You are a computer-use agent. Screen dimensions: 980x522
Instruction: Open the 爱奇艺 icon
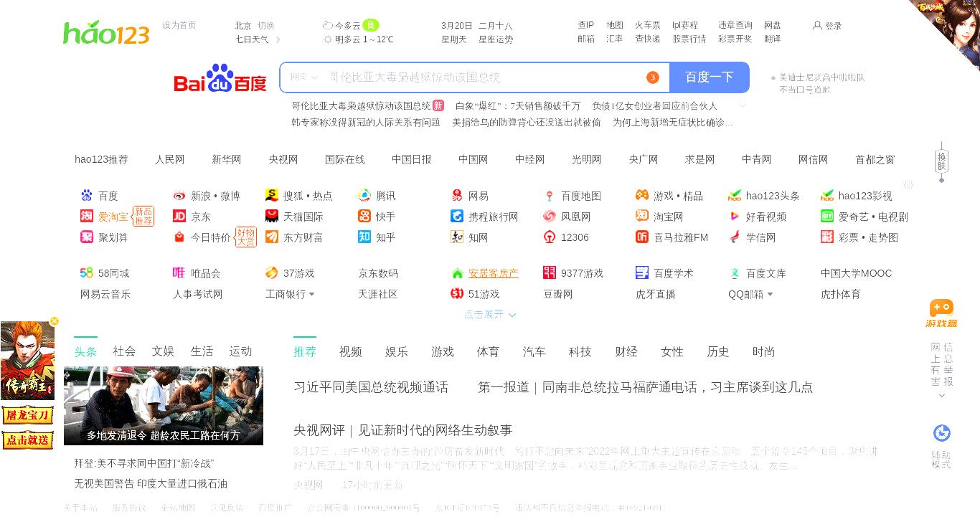pyautogui.click(x=827, y=217)
